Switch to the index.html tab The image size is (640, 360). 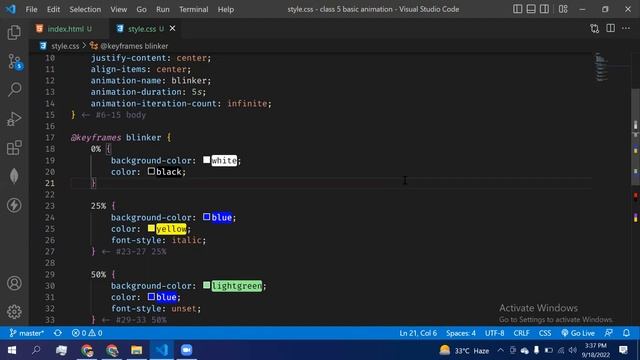65,29
